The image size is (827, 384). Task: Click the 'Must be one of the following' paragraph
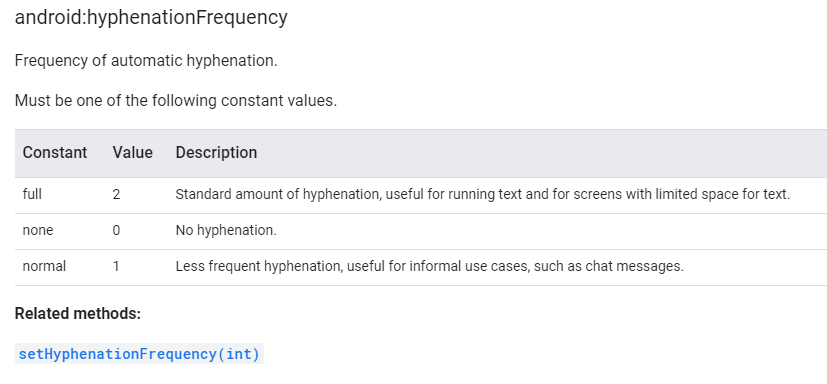pos(176,100)
